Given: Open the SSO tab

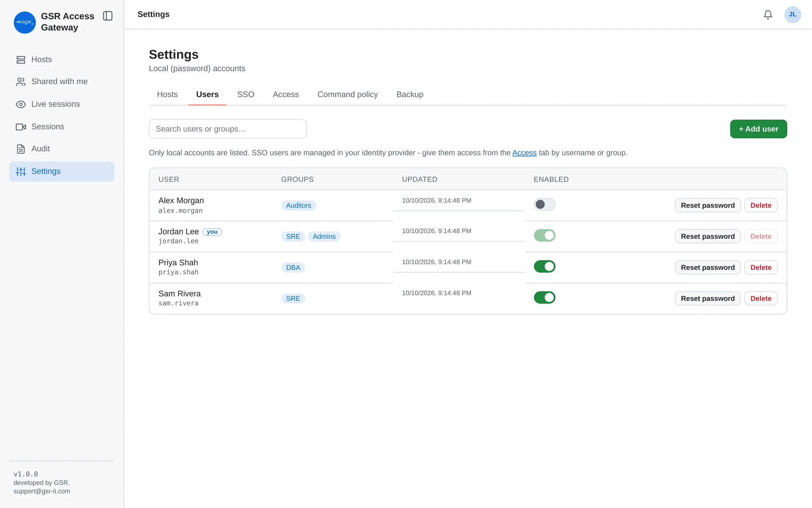Looking at the screenshot, I should [246, 94].
